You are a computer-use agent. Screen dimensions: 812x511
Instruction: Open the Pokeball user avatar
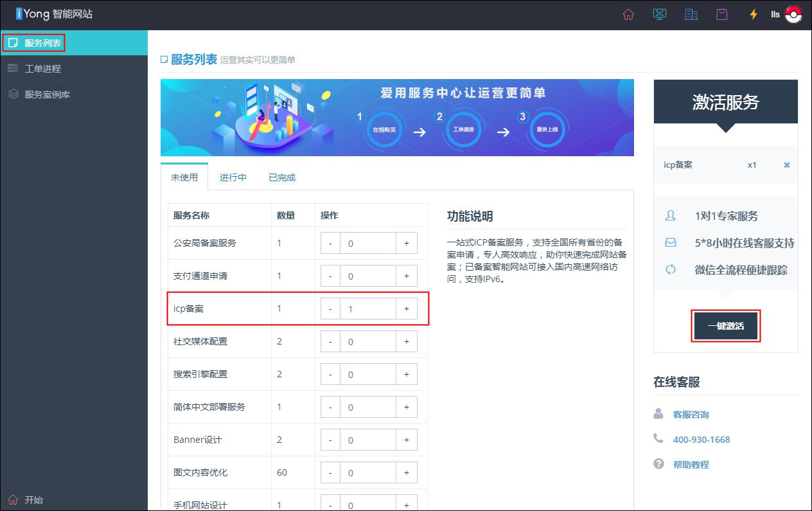(794, 14)
